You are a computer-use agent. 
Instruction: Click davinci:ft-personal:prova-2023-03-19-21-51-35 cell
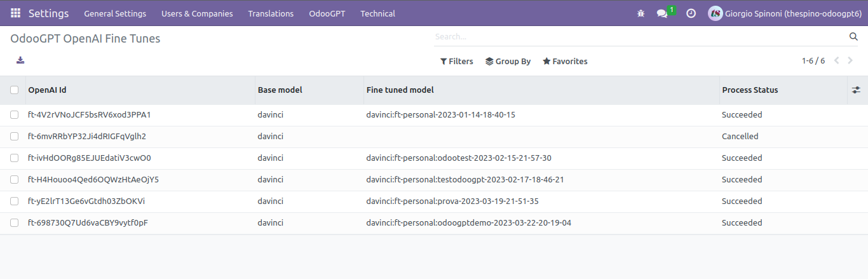coord(452,201)
